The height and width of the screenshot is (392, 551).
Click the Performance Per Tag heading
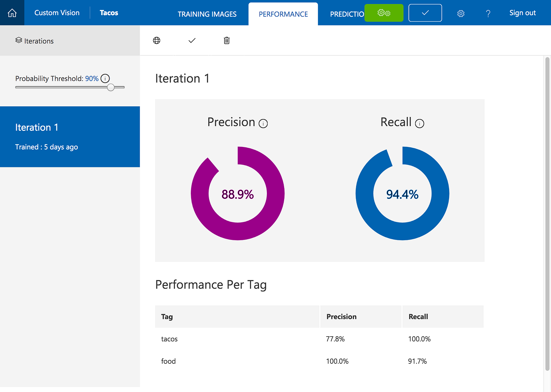pyautogui.click(x=211, y=285)
